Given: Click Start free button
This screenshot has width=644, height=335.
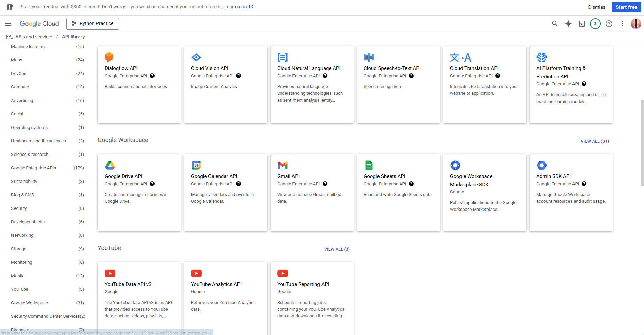Looking at the screenshot, I should (x=626, y=7).
